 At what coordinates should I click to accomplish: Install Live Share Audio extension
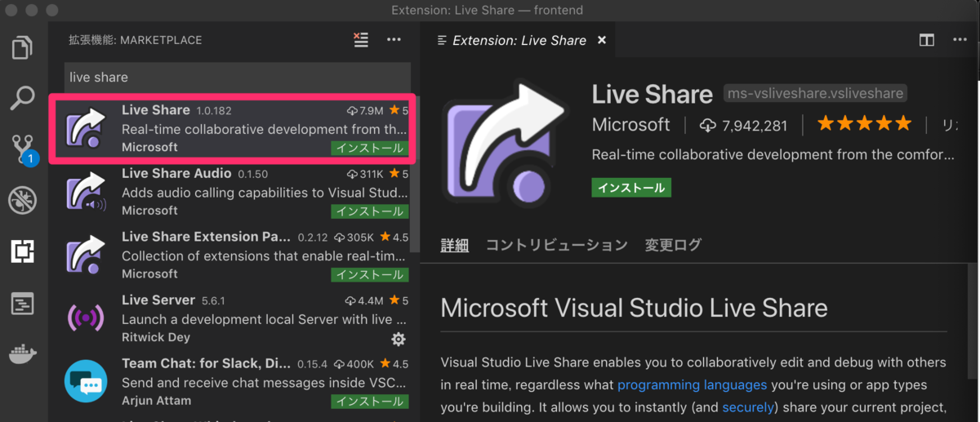point(369,211)
